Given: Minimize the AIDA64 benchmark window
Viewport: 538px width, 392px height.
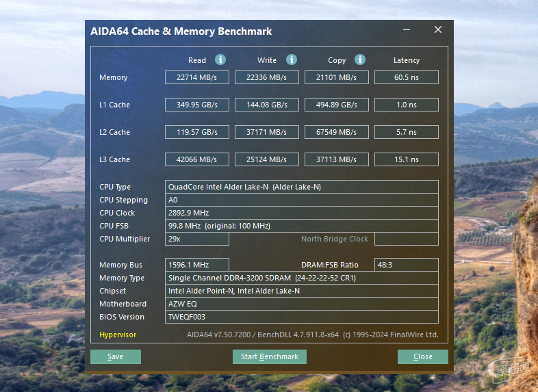Looking at the screenshot, I should [407, 30].
